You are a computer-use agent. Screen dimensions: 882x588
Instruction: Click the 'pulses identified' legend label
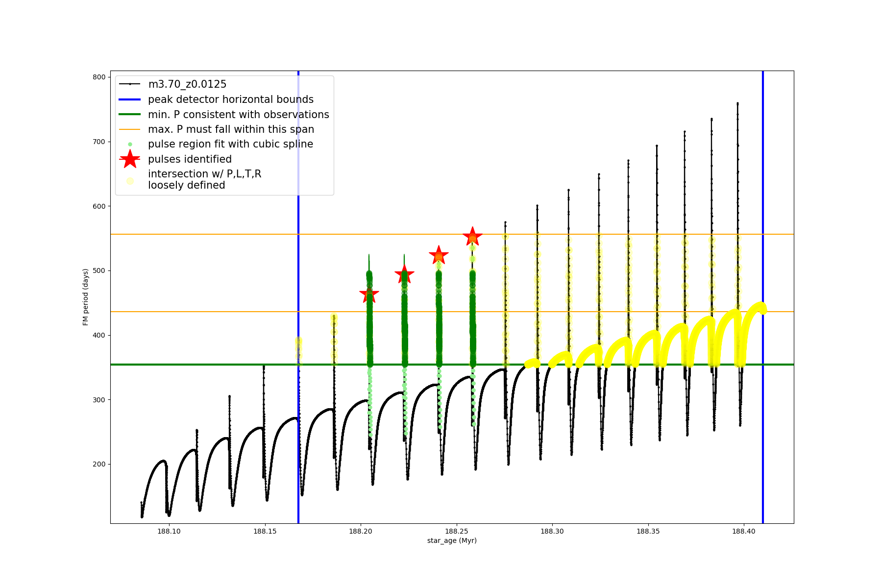point(190,159)
